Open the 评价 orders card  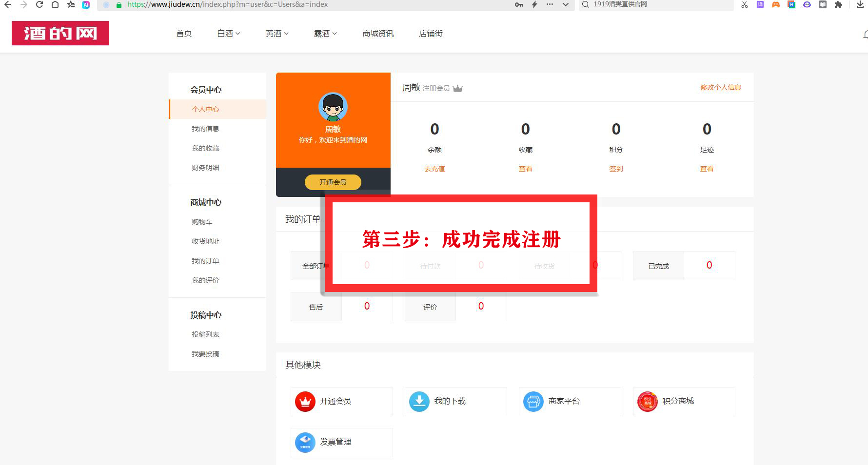pyautogui.click(x=455, y=307)
